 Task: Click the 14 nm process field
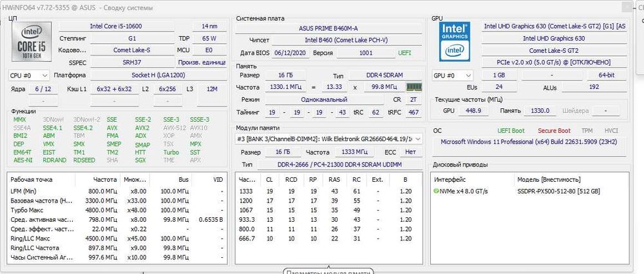coord(209,26)
